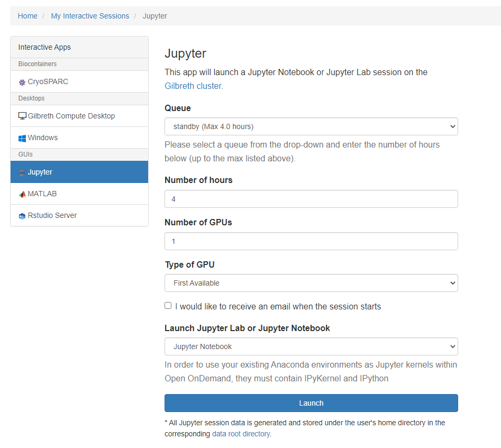Open the data root directory link
The height and width of the screenshot is (448, 501).
pos(241,434)
